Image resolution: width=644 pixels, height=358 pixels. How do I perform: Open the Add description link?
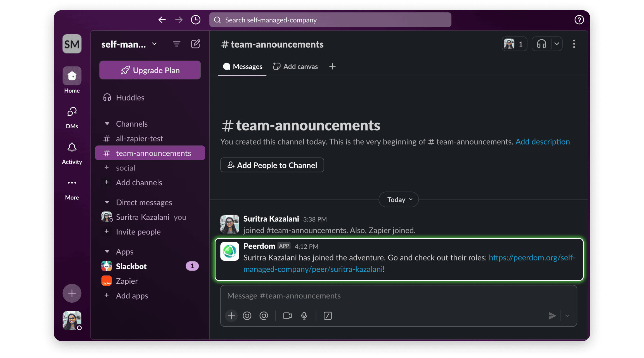542,142
